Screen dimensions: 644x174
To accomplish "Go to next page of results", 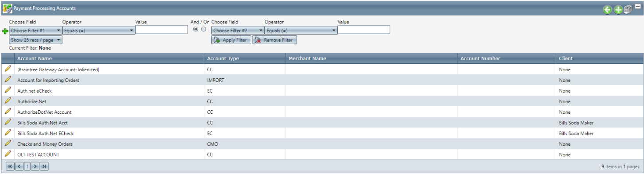I will (35, 166).
